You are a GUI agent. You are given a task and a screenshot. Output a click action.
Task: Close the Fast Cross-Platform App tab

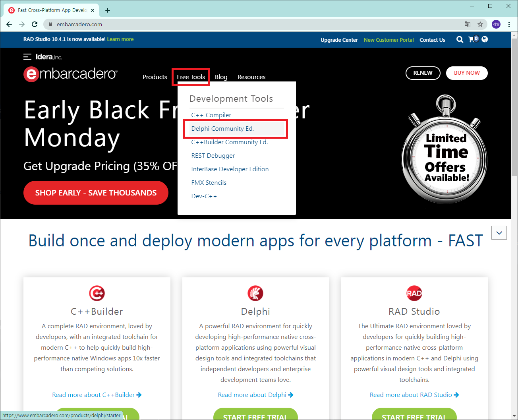(93, 10)
